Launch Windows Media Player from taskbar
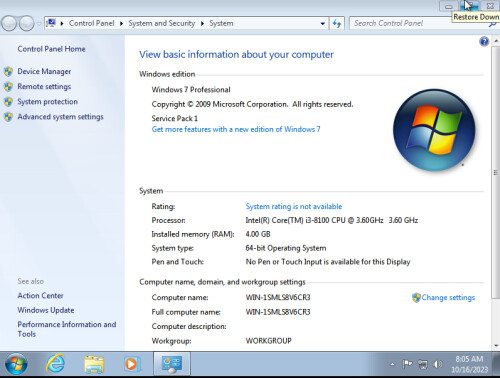 pyautogui.click(x=132, y=364)
